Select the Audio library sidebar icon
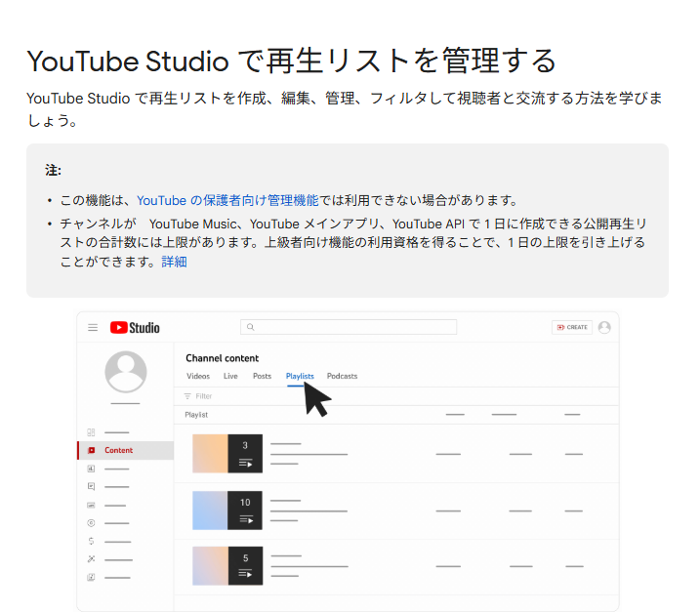 91,577
